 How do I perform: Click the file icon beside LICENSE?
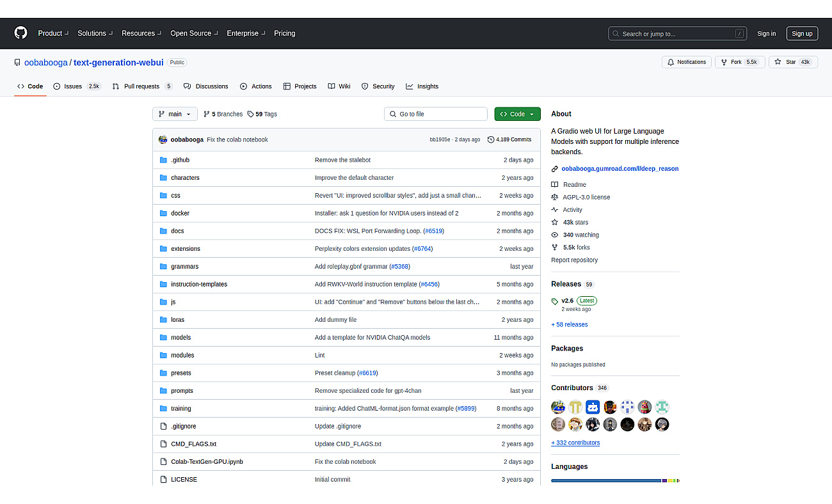coord(163,479)
